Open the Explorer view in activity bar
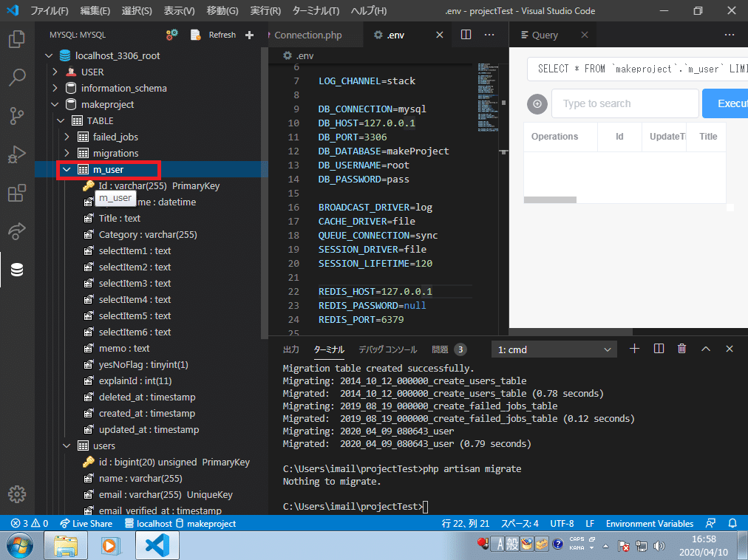 point(17,39)
